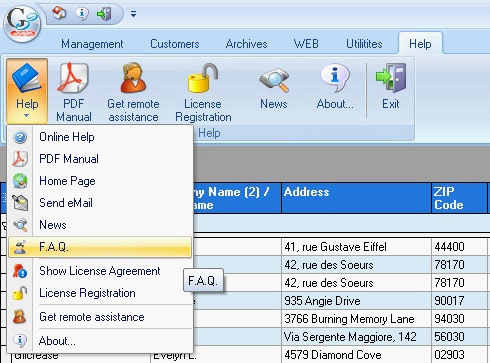Select the highlighted F.A.Q. menu entry
The height and width of the screenshot is (363, 490).
point(100,247)
